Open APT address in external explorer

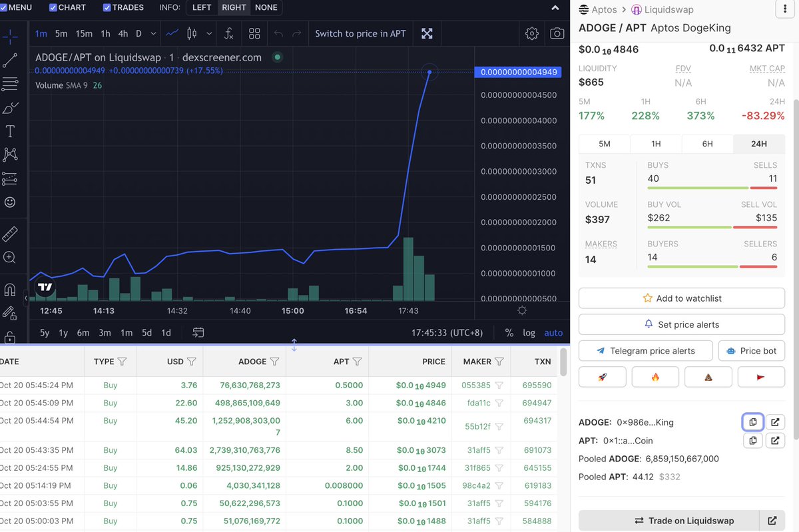tap(775, 440)
